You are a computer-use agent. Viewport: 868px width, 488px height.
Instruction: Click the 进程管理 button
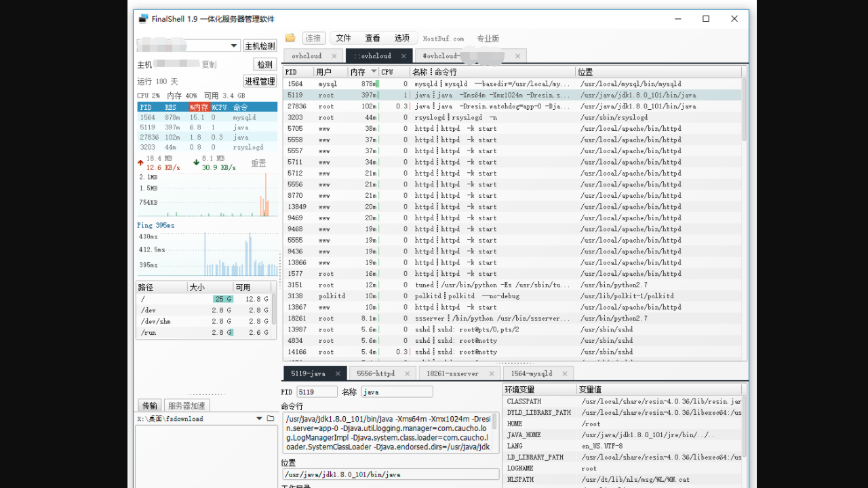pos(260,81)
